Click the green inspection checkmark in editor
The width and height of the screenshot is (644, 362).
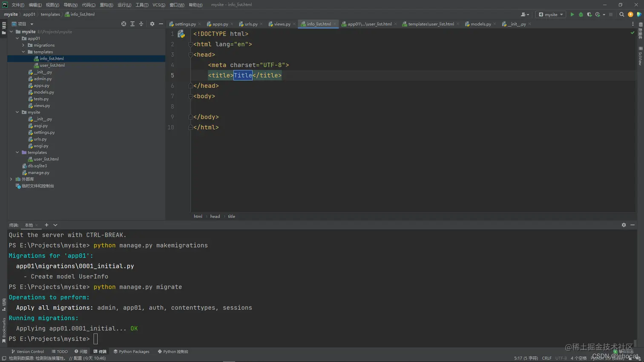632,33
